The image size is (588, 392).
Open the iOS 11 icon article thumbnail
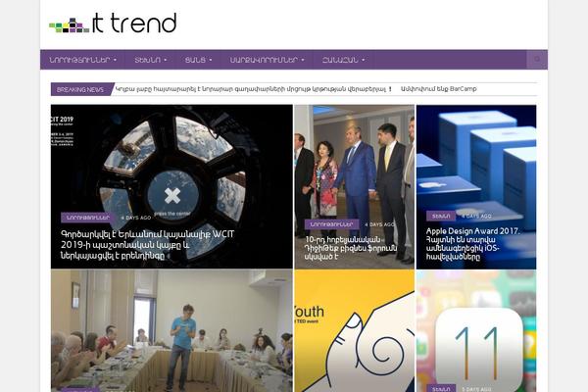click(x=476, y=331)
